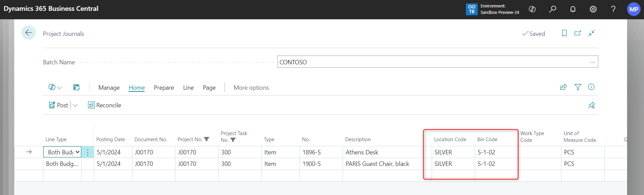Screen dimensions: 644x195
Task: Click the Work Type Code column header
Action: pos(532,137)
